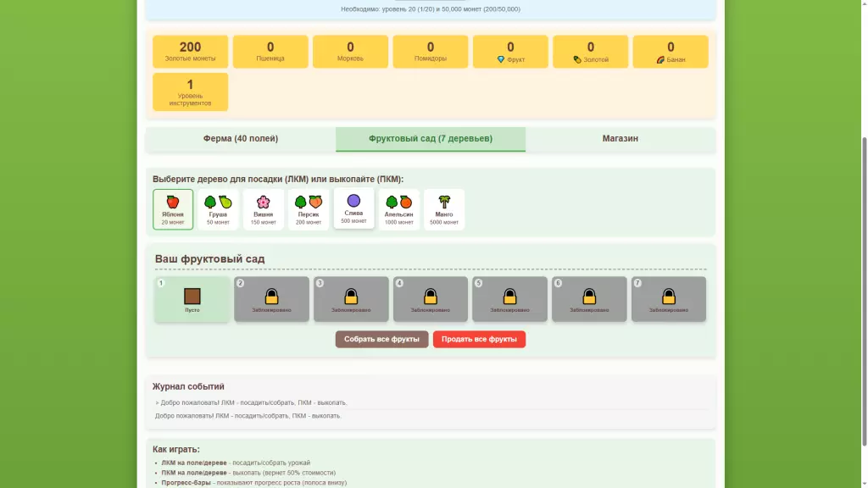Click locked garden slot 2

click(271, 299)
